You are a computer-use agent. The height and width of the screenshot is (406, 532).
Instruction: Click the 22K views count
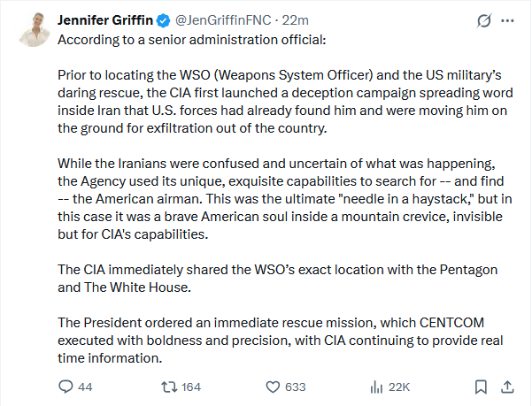pos(399,387)
